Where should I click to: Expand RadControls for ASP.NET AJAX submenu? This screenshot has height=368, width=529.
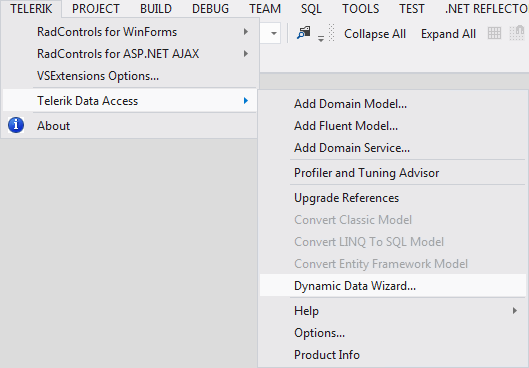coord(130,54)
